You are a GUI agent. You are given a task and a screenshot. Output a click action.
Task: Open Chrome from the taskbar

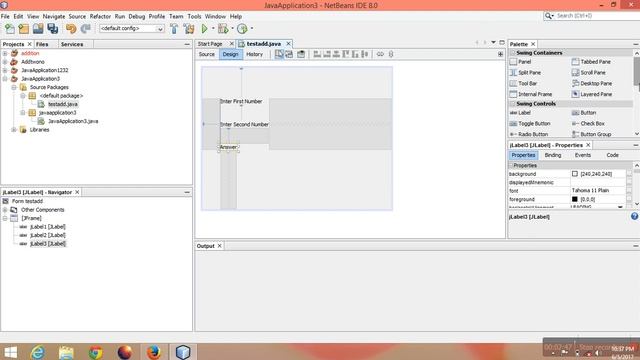96,352
